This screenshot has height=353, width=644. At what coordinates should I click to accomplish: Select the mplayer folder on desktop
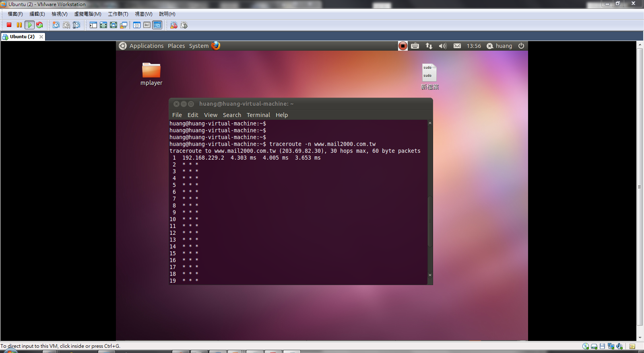(151, 74)
